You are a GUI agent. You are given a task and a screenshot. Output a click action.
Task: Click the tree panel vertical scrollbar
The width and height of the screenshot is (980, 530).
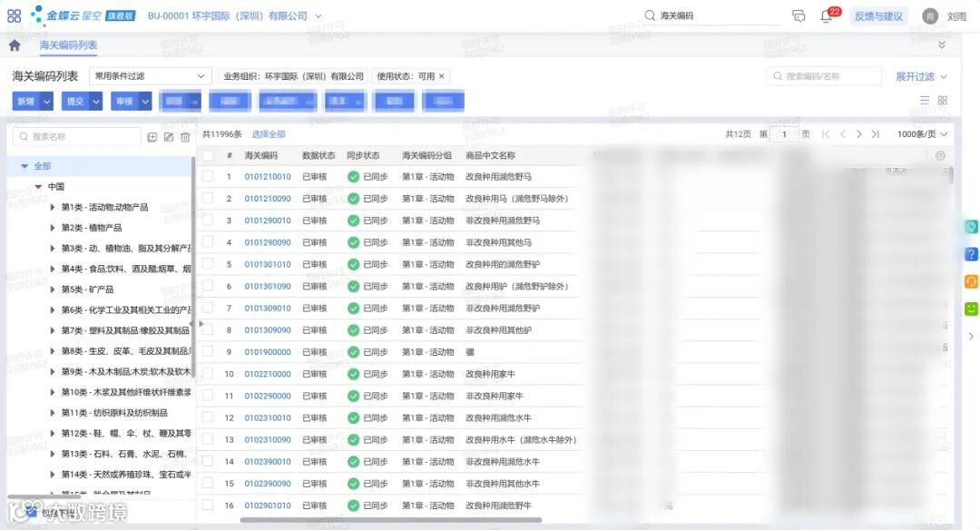[193, 268]
